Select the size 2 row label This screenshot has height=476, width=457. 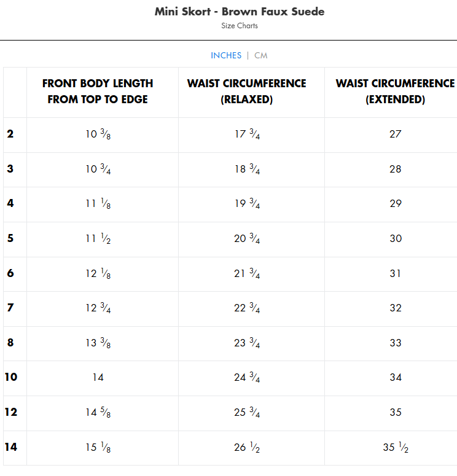tap(10, 134)
